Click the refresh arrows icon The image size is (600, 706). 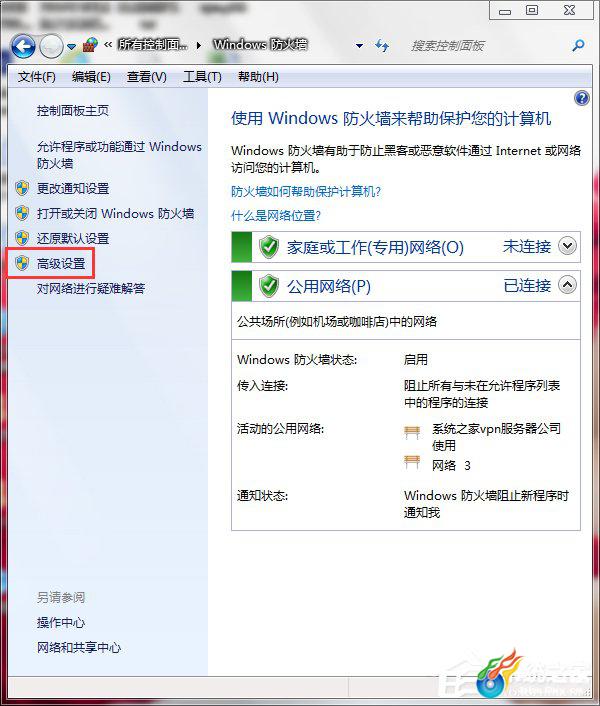[382, 45]
